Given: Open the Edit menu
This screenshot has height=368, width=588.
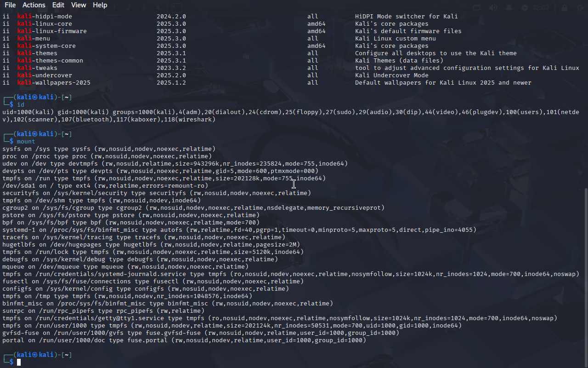Looking at the screenshot, I should (58, 5).
